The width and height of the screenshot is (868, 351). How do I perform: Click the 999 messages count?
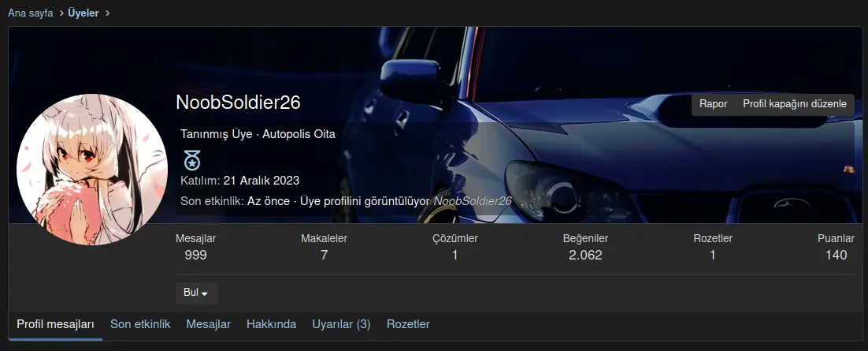196,255
